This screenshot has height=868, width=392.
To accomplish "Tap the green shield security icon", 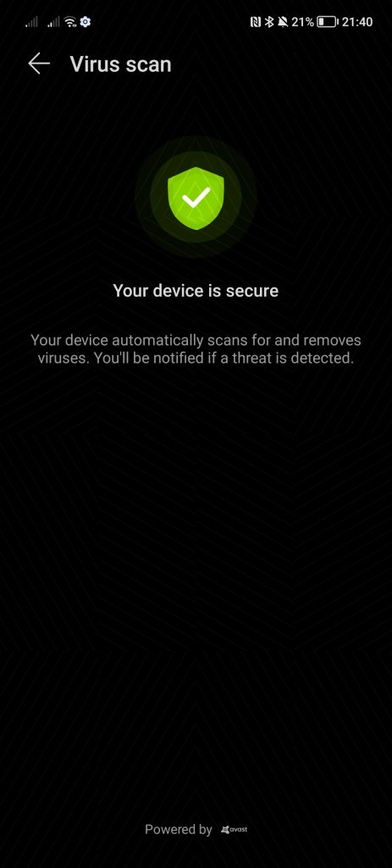I will pos(196,198).
